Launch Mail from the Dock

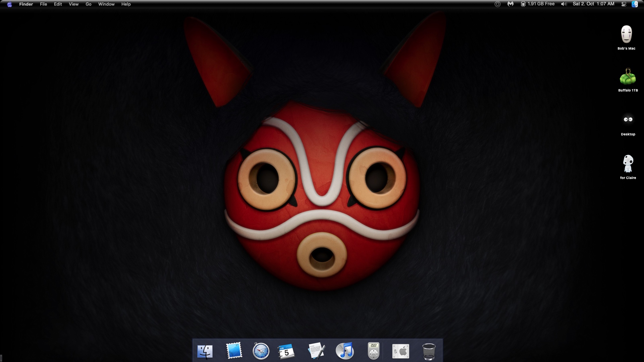coord(234,351)
